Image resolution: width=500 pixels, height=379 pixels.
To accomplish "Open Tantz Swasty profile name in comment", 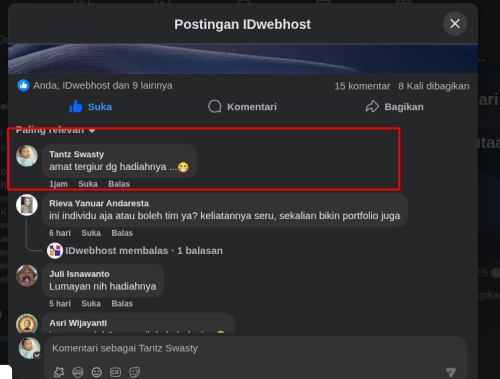I will [x=77, y=154].
